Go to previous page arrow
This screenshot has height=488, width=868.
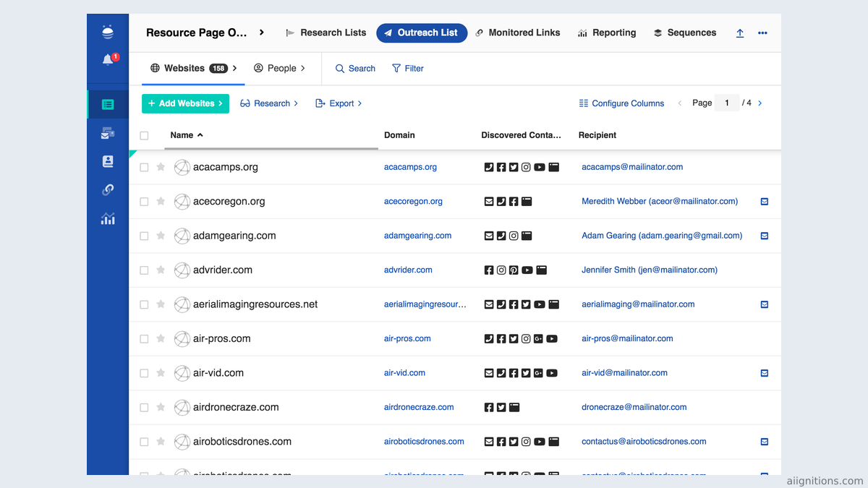[680, 103]
